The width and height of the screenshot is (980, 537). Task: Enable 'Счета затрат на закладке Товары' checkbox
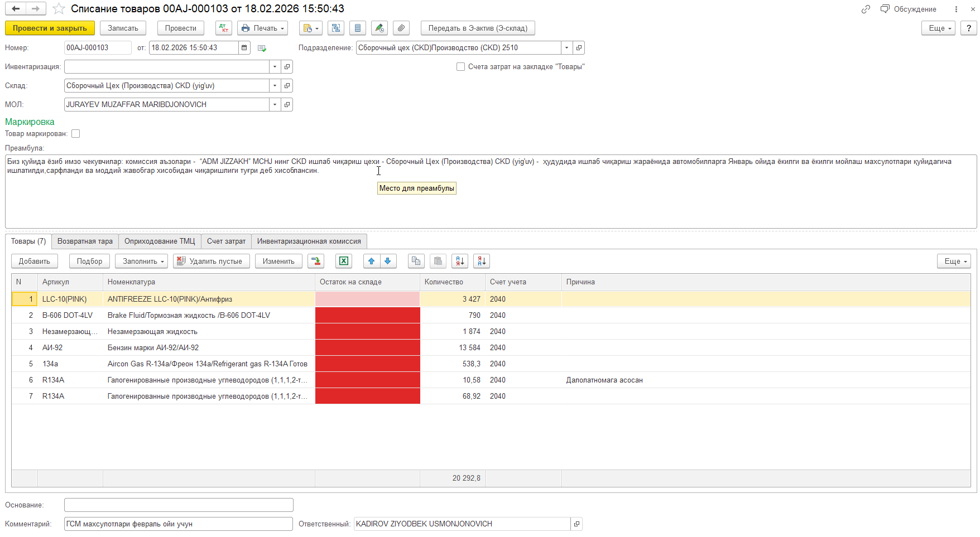(x=460, y=67)
